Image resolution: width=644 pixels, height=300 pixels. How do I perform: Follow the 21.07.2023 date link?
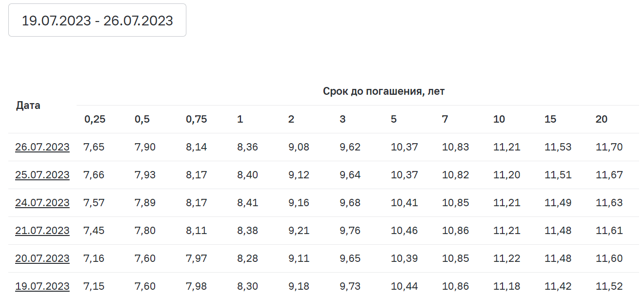click(42, 231)
